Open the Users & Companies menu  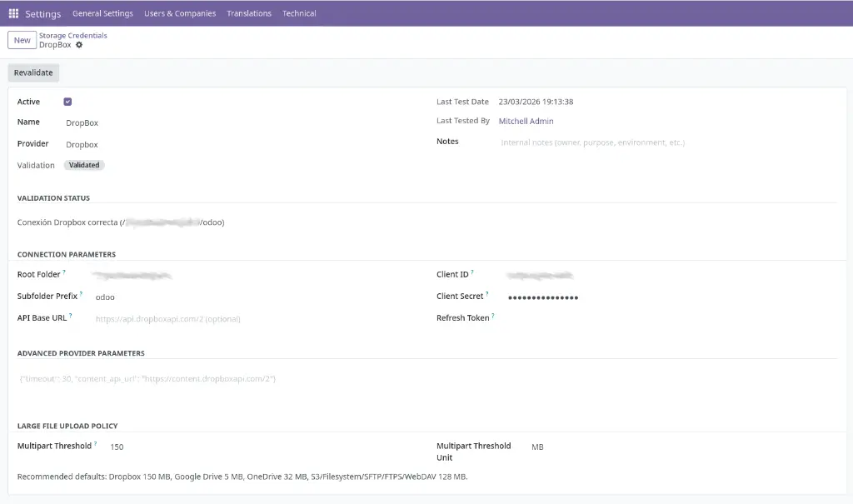[x=180, y=13]
